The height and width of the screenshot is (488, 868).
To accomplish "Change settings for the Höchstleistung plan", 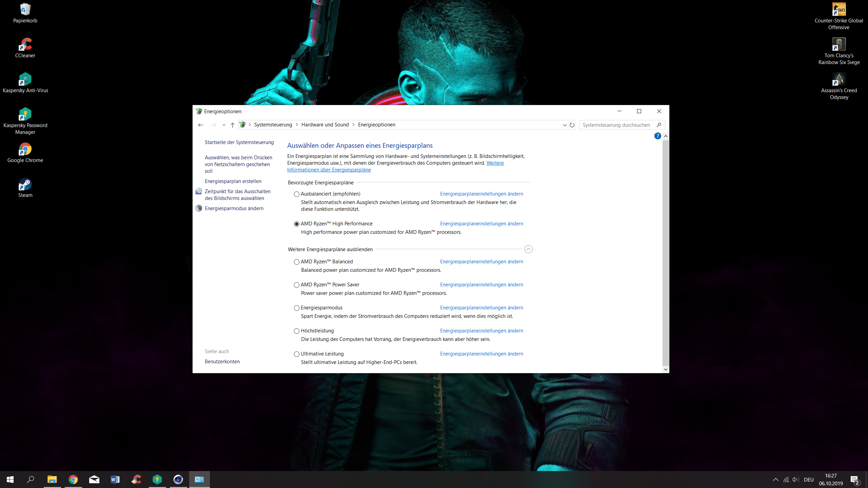I will coord(481,331).
